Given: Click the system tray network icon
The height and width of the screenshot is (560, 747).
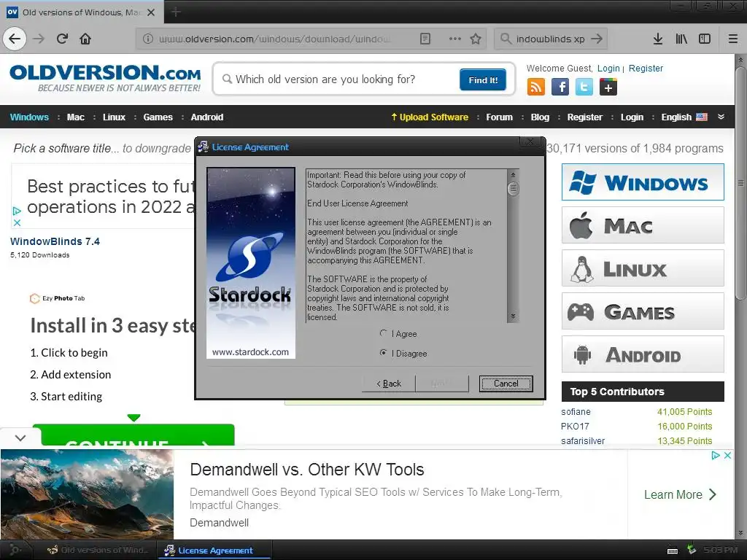Looking at the screenshot, I should point(692,550).
